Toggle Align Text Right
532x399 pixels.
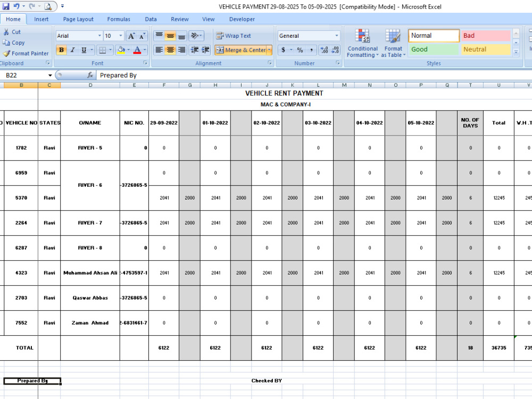(x=182, y=50)
